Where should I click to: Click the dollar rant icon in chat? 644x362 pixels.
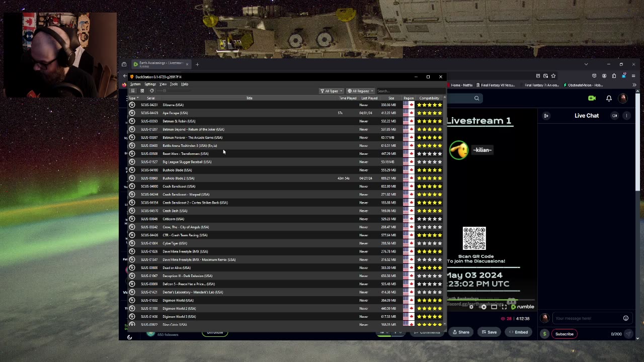[544, 334]
